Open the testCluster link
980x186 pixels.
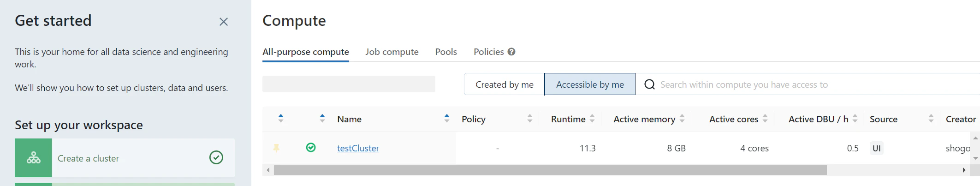click(x=358, y=148)
